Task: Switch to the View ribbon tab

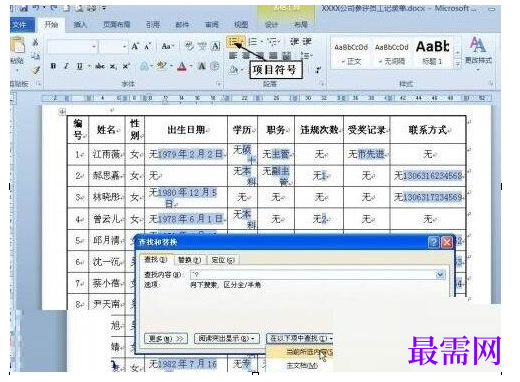Action: coord(241,25)
